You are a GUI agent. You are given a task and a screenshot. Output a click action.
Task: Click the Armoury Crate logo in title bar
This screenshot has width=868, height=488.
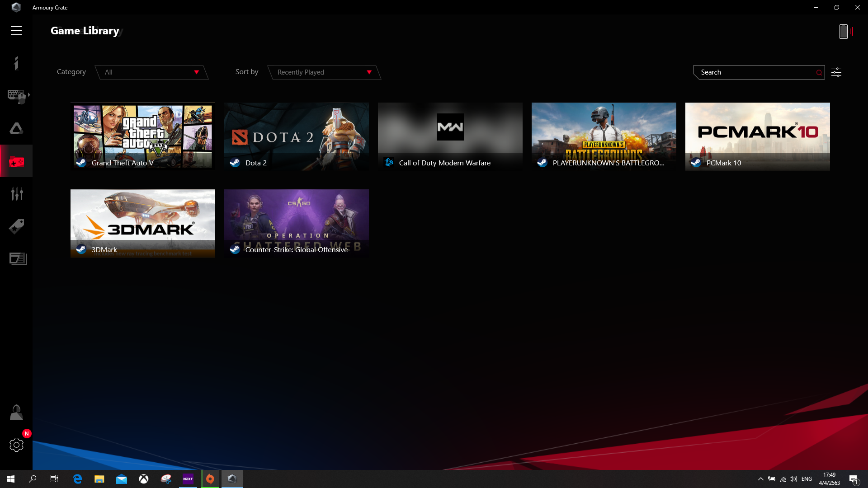(16, 7)
